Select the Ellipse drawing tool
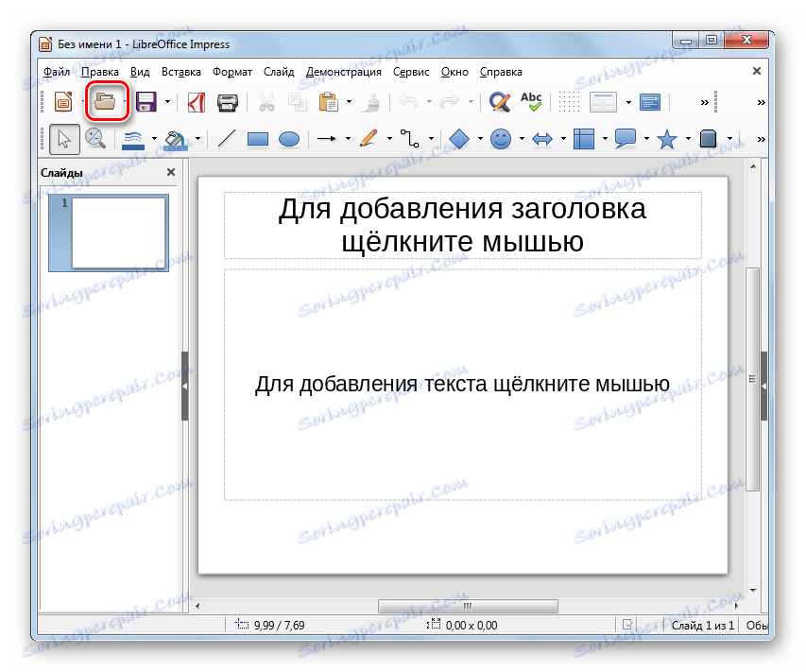Viewport: 806px width, 672px height. point(288,139)
